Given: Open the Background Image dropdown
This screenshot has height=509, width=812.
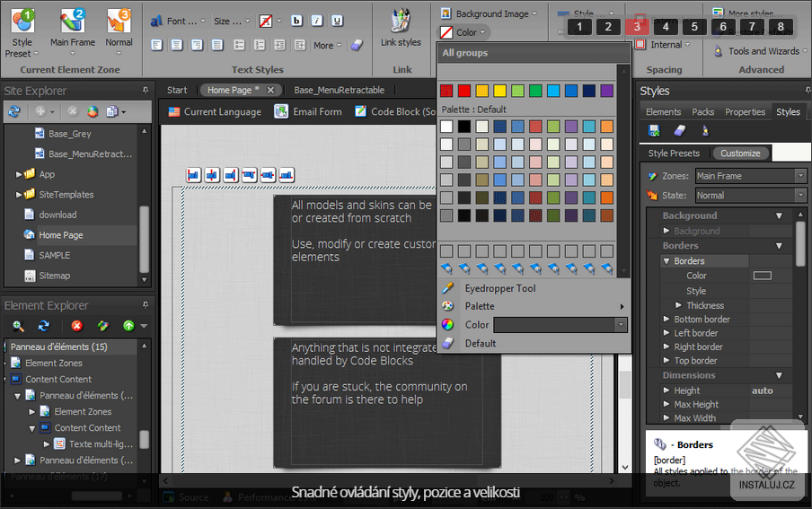Looking at the screenshot, I should [489, 13].
